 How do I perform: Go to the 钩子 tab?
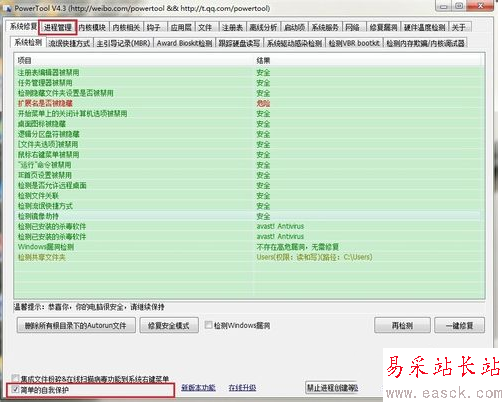(154, 27)
